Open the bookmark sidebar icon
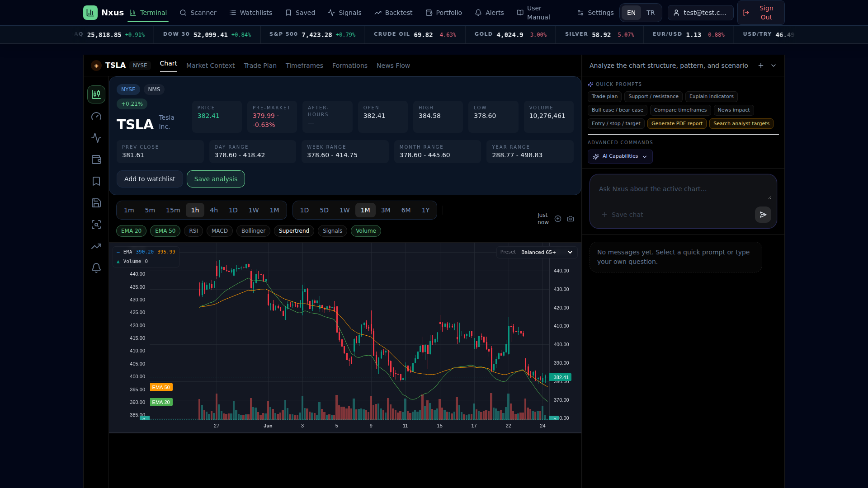This screenshot has width=868, height=488. (x=96, y=181)
